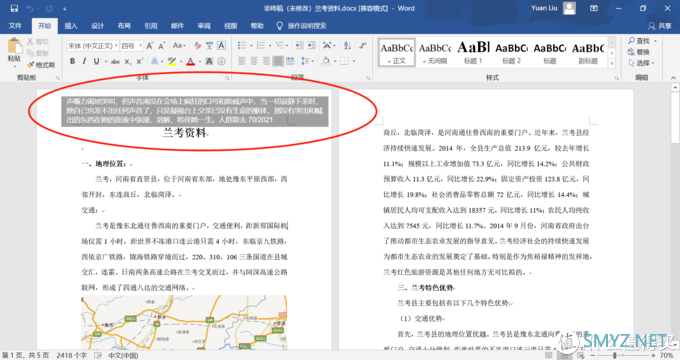The height and width of the screenshot is (360, 680).
Task: Open the phonetic guide 文 icon
Action: tap(209, 46)
